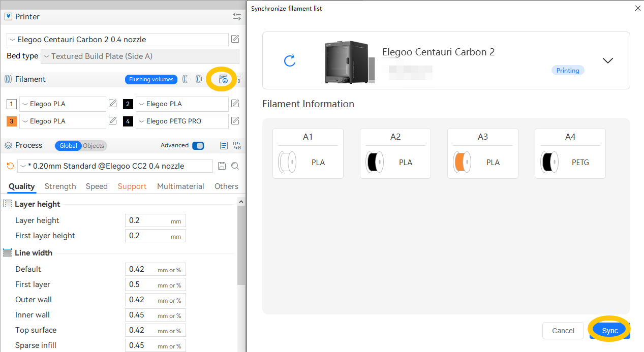Switch to the Strength tab
Screen dimensions: 644x352
pyautogui.click(x=60, y=186)
